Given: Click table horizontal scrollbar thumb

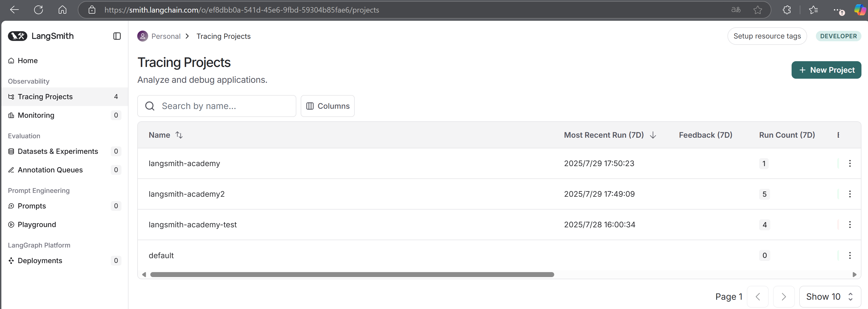Looking at the screenshot, I should point(352,275).
